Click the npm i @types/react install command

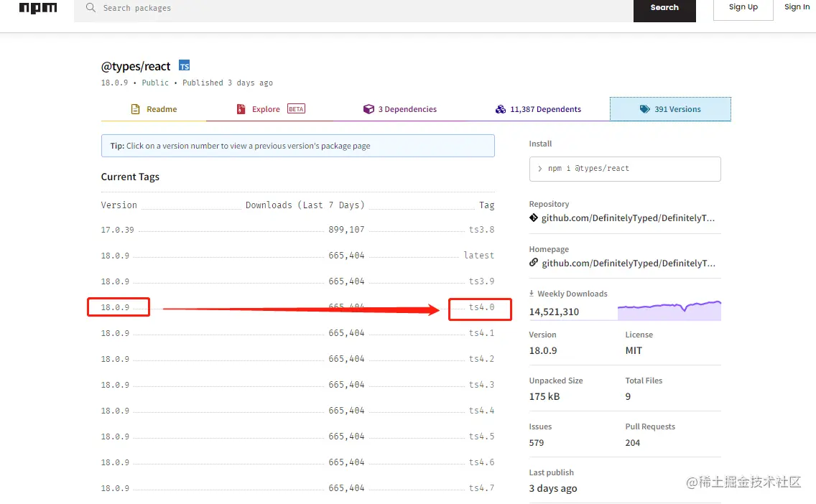tap(625, 169)
